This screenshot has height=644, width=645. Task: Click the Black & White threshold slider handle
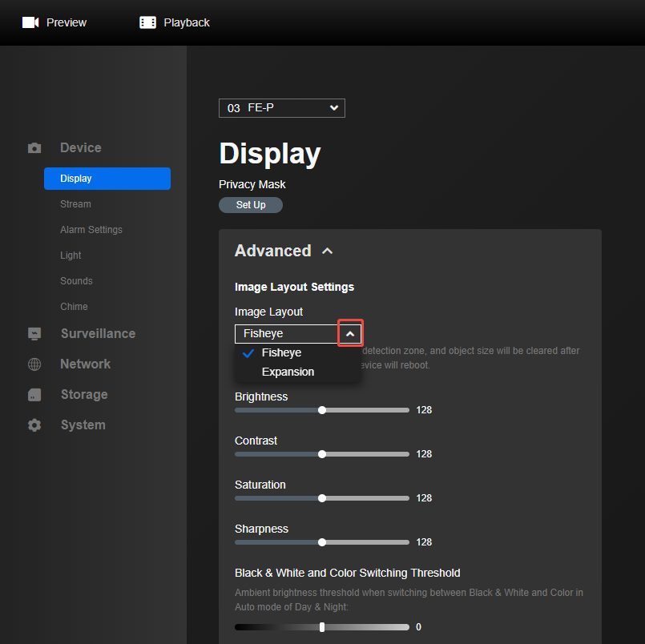pos(322,627)
